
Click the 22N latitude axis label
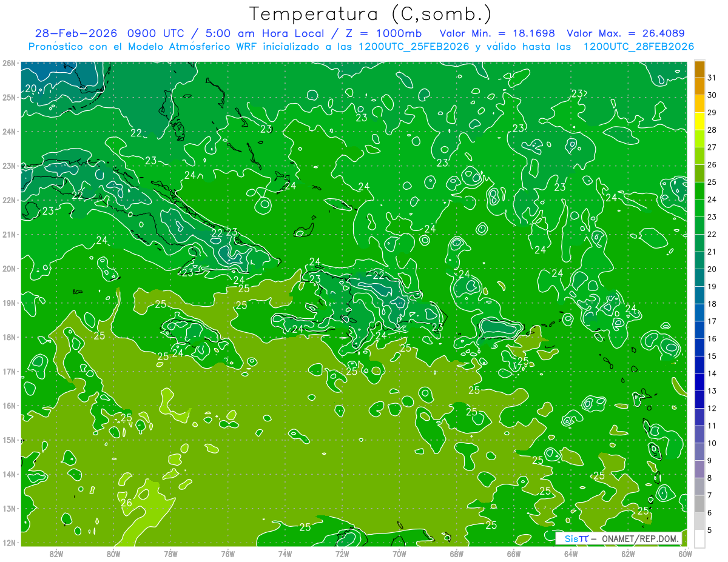pyautogui.click(x=8, y=200)
